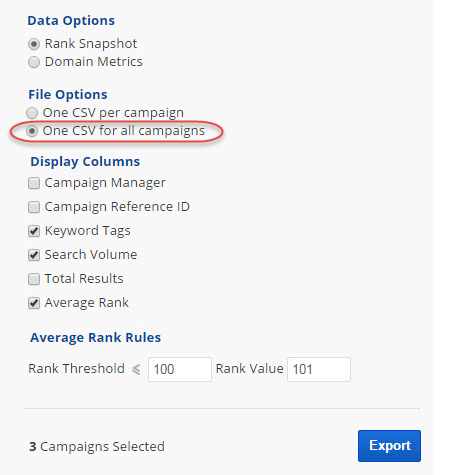Click the blue Export button

point(389,446)
